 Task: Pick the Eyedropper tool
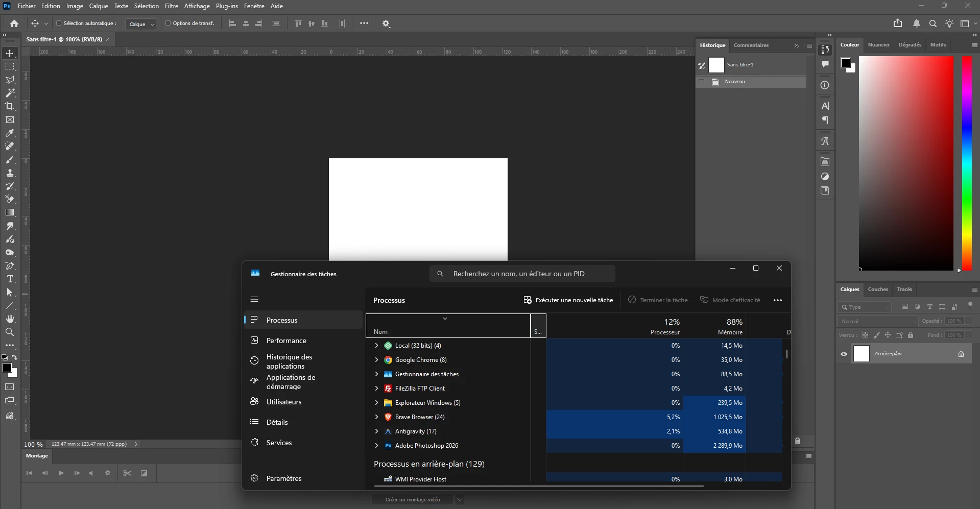tap(10, 133)
